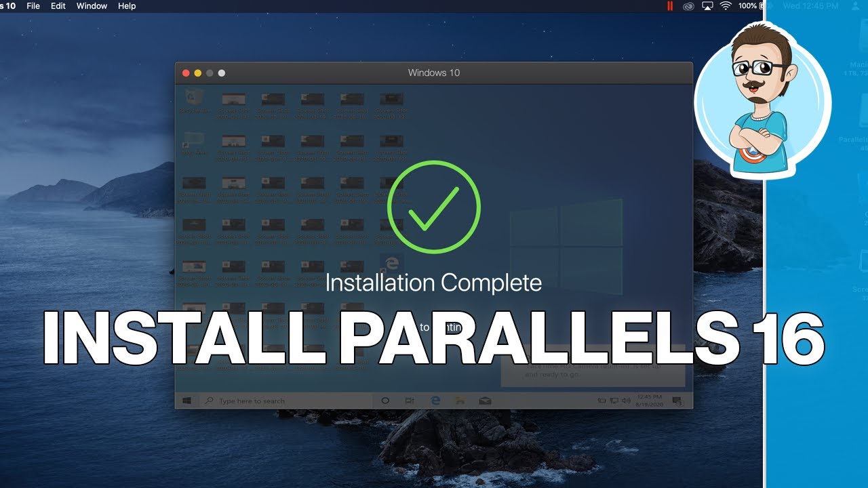Open Cortana circle icon on taskbar
The image size is (868, 488).
pos(385,401)
